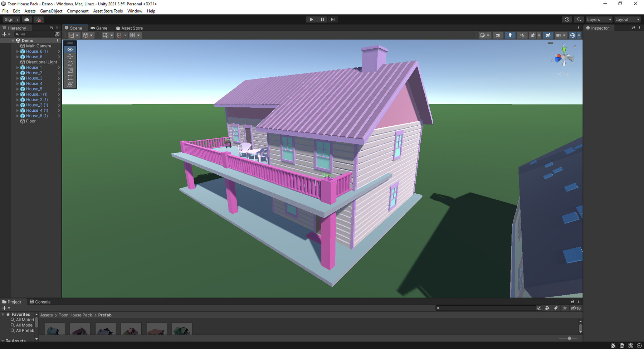
Task: Select the Rect Transform tool
Action: 70,78
